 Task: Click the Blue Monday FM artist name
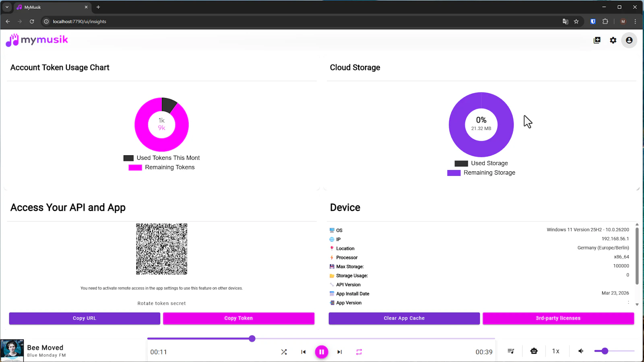(x=46, y=355)
